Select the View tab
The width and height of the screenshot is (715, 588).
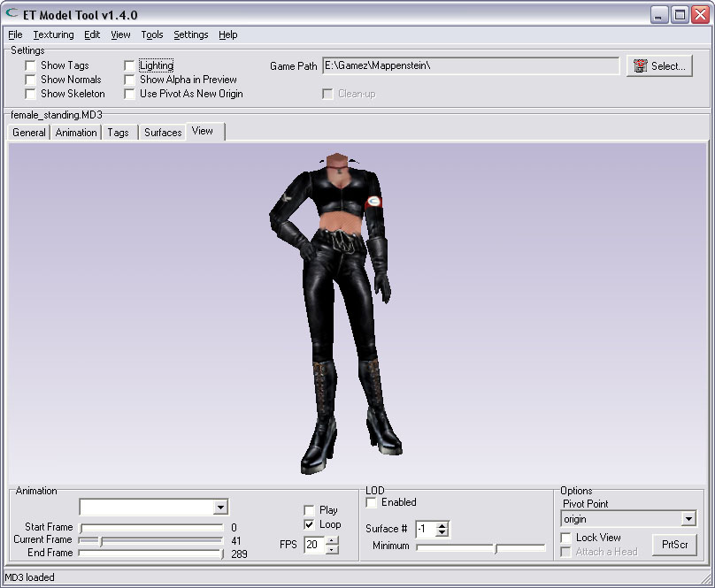(204, 131)
